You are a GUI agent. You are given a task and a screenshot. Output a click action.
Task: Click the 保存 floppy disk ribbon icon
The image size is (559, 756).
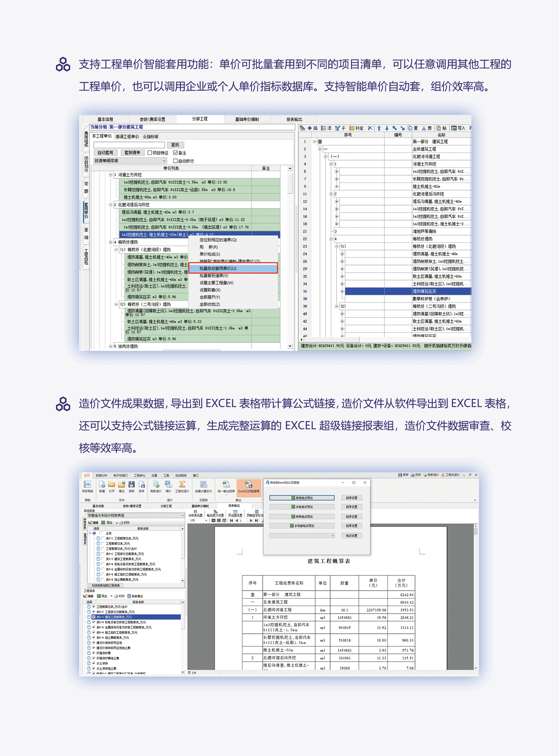[x=132, y=484]
